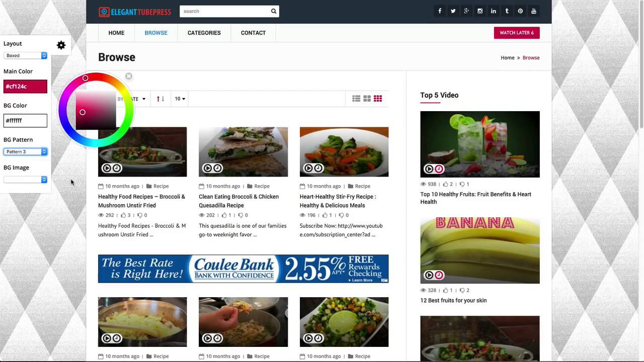Open 12 Best fruits for your skin
Viewport: 644px width, 362px height.
[453, 301]
